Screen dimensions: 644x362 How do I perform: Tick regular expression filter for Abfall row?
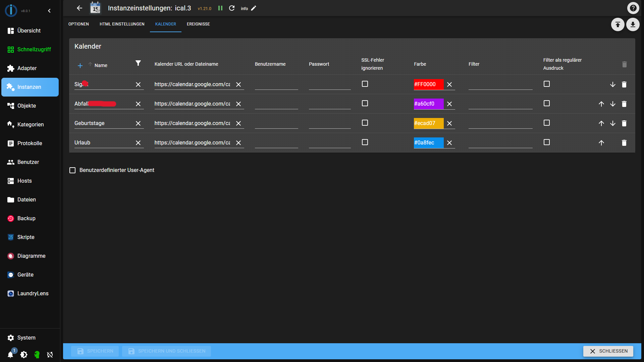547,103
